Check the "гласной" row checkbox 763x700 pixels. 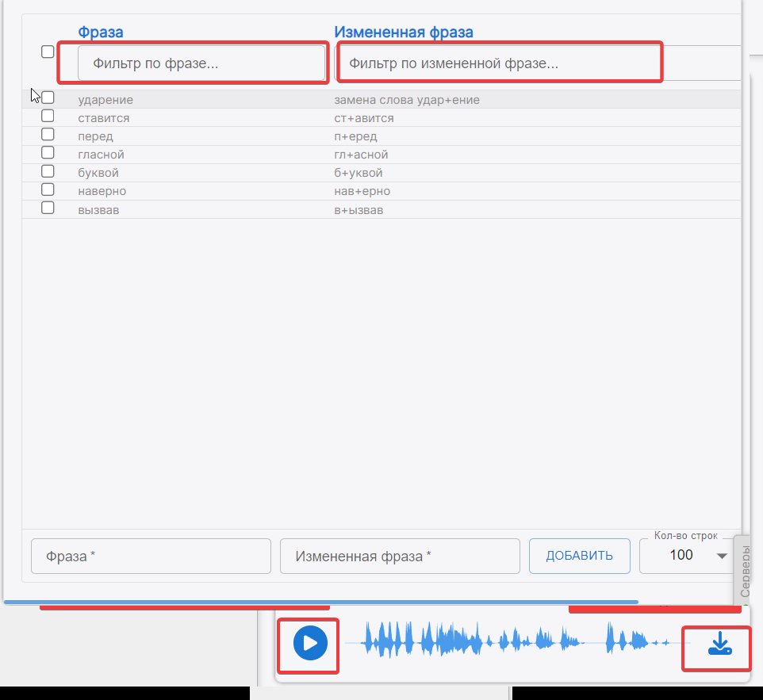[48, 153]
